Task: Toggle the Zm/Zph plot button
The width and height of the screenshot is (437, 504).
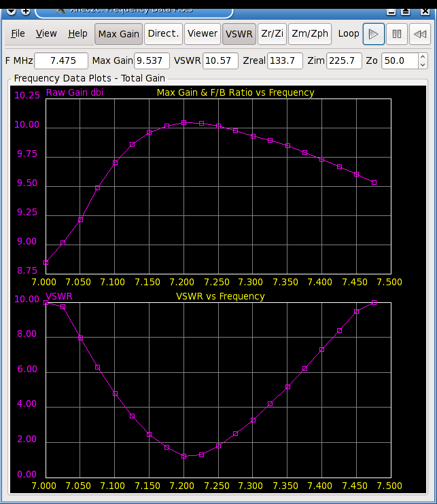Action: [310, 34]
